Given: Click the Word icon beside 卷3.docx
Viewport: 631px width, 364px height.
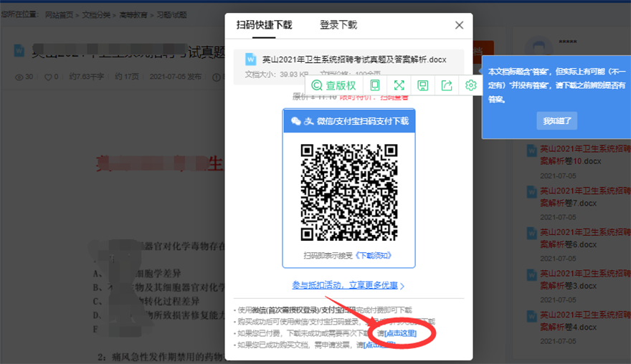Looking at the screenshot, I should 531,274.
